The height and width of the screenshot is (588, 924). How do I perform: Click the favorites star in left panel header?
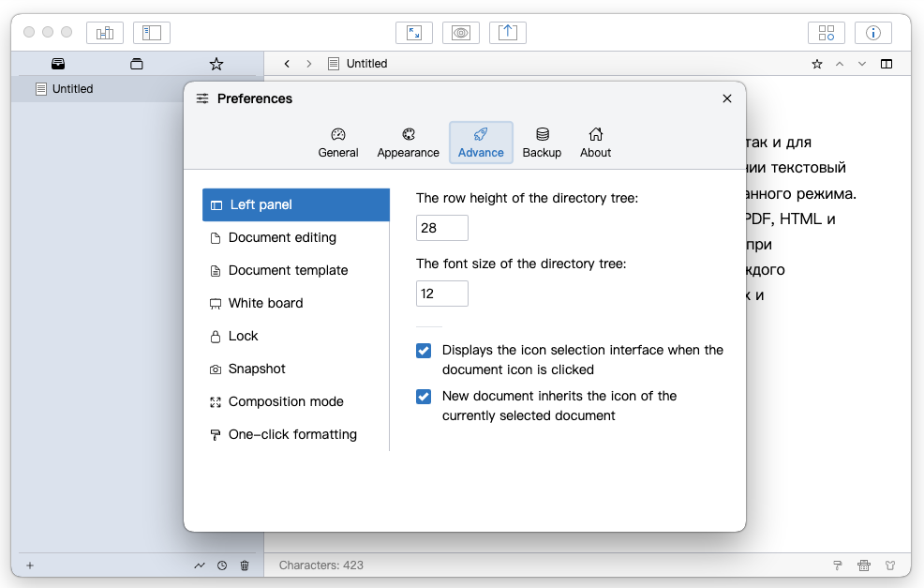(x=216, y=64)
